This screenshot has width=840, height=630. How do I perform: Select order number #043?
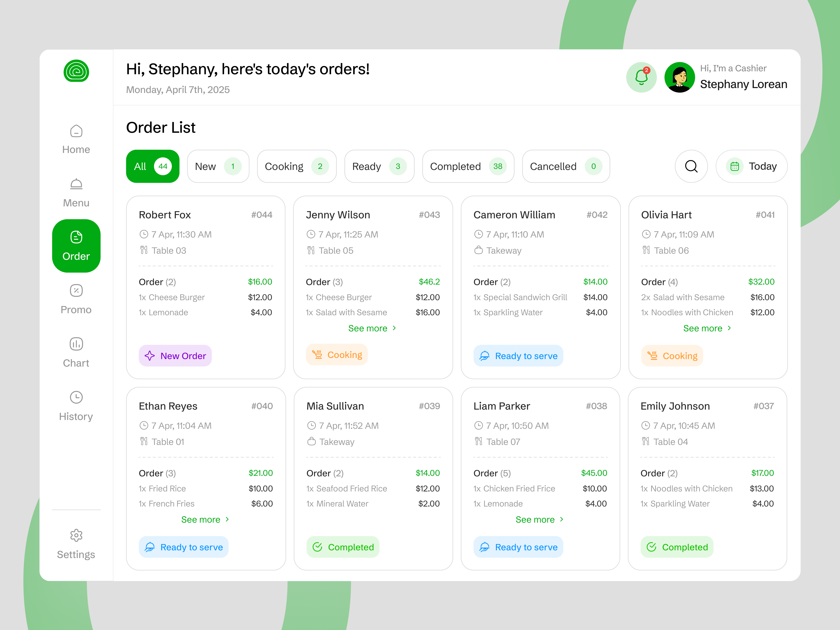[429, 215]
